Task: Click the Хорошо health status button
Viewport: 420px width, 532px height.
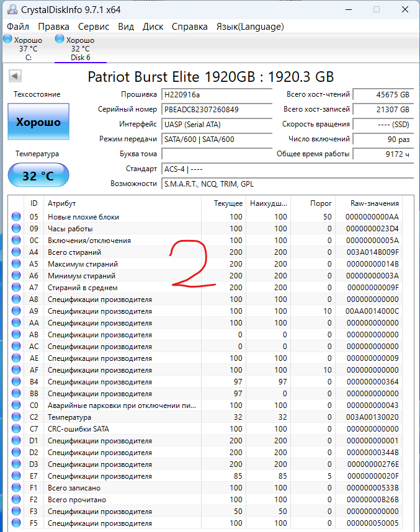Action: tap(38, 122)
